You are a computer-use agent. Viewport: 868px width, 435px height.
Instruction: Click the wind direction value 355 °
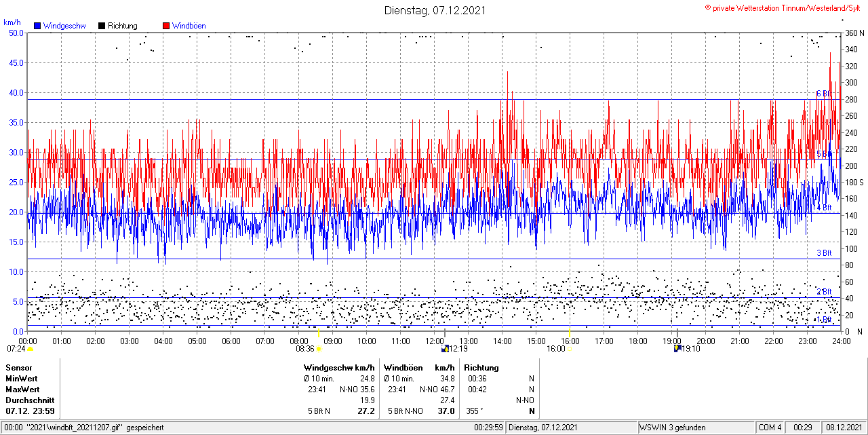[473, 411]
